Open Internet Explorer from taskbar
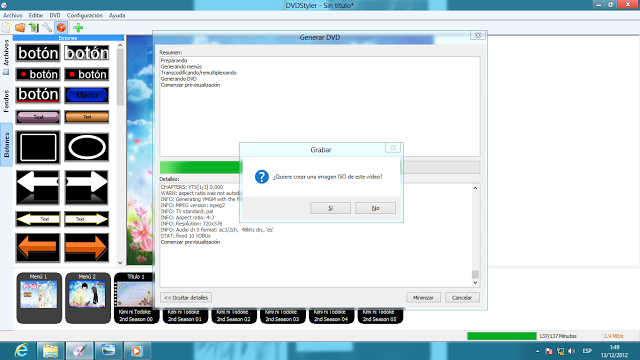The width and height of the screenshot is (640, 360). pyautogui.click(x=21, y=351)
